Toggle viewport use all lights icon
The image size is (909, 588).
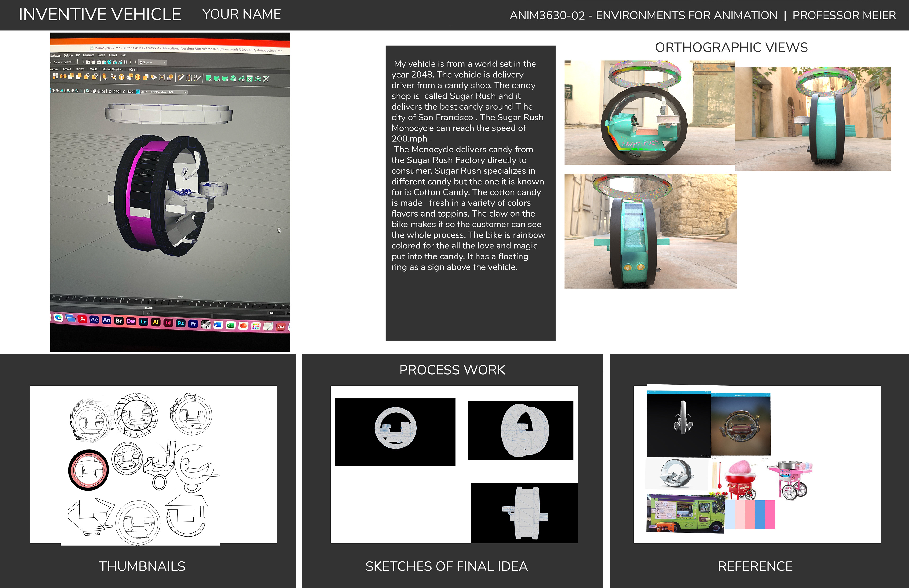point(58,91)
